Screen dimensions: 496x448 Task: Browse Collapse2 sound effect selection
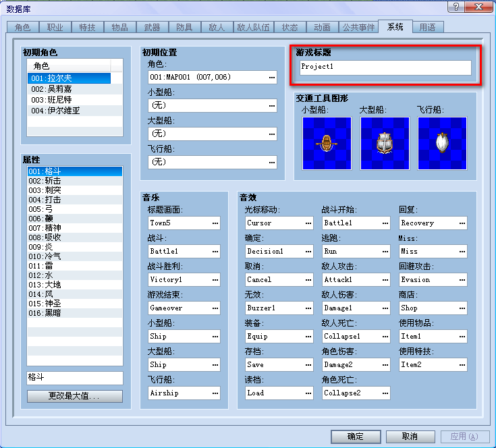click(x=385, y=393)
